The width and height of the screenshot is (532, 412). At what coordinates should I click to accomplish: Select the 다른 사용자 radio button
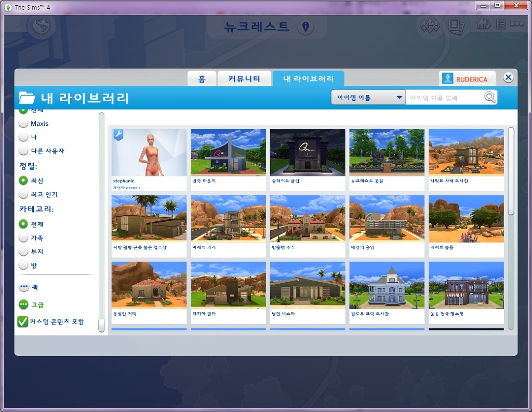[x=23, y=150]
